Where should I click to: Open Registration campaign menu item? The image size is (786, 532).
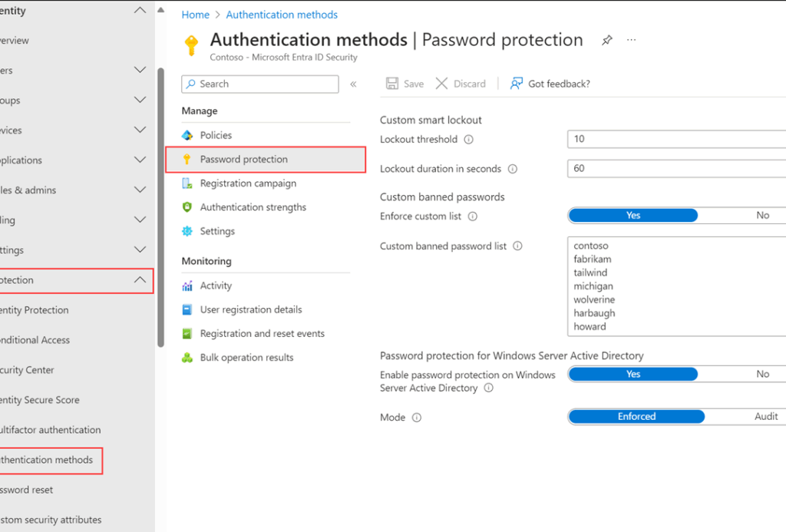247,183
